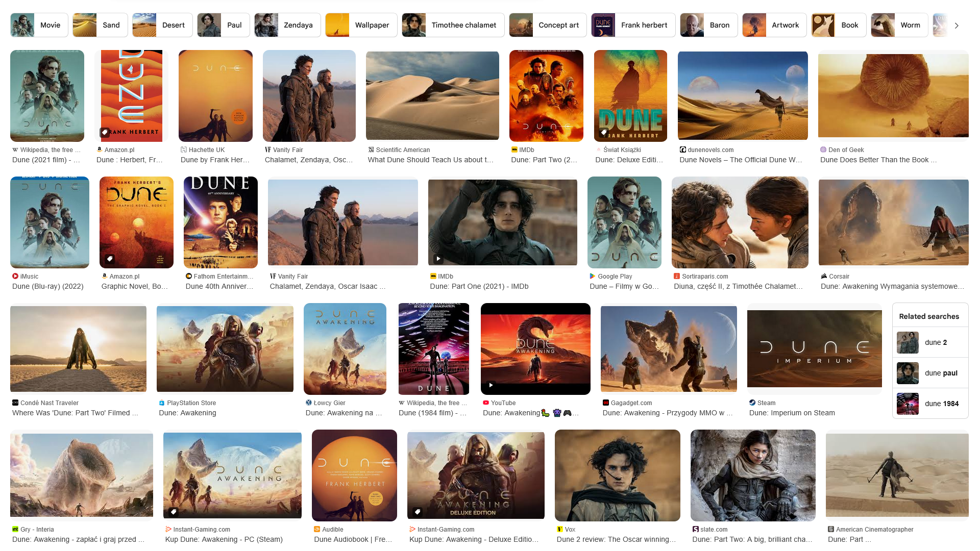This screenshot has width=980, height=551.
Task: Click tag icon on Graphic Novel book thumbnail
Action: [109, 259]
